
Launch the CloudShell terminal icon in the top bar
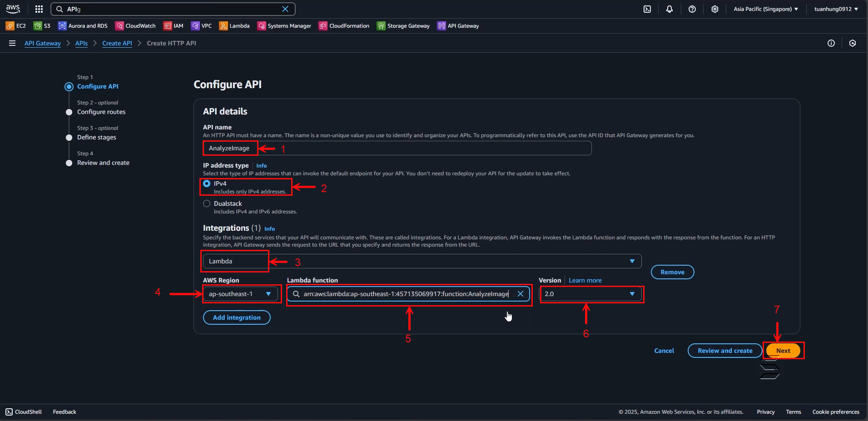(647, 9)
